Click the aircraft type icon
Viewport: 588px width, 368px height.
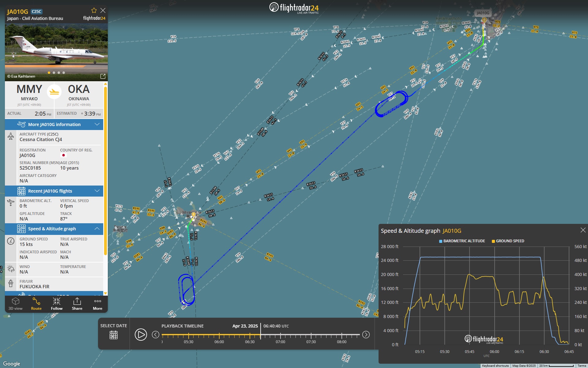(x=11, y=136)
